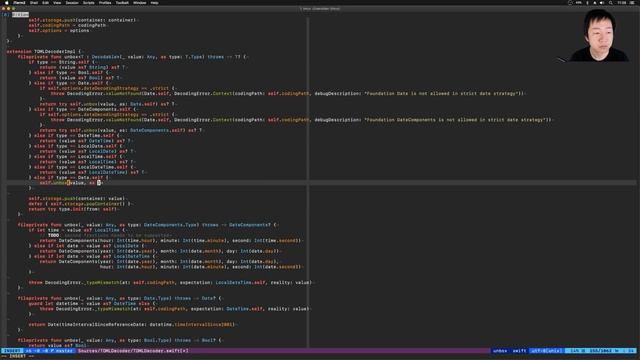Click the 'self.unbox(value, as' cursor line

pyautogui.click(x=71, y=183)
